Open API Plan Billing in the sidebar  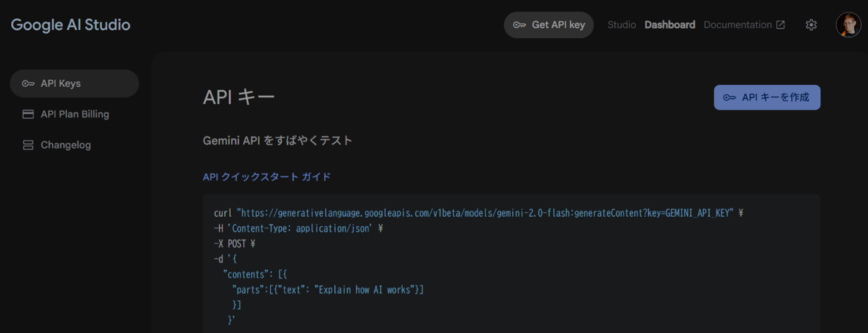(x=75, y=114)
